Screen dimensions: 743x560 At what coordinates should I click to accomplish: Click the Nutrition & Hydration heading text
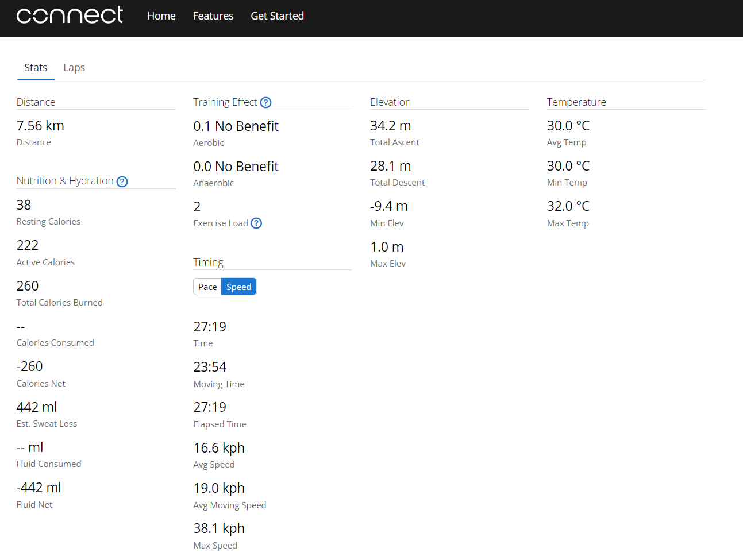[x=65, y=181]
